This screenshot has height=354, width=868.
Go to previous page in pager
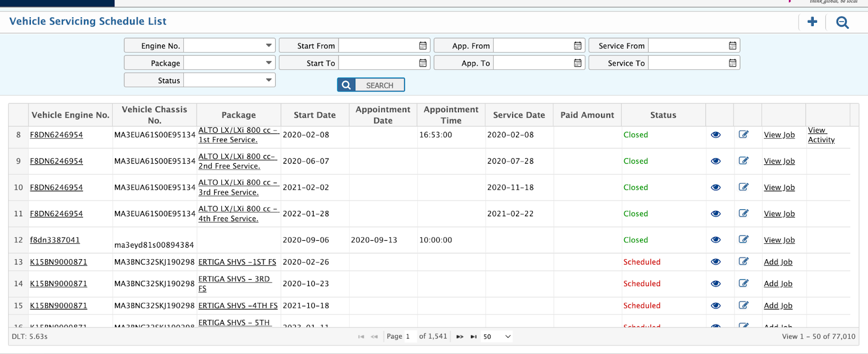(x=374, y=337)
